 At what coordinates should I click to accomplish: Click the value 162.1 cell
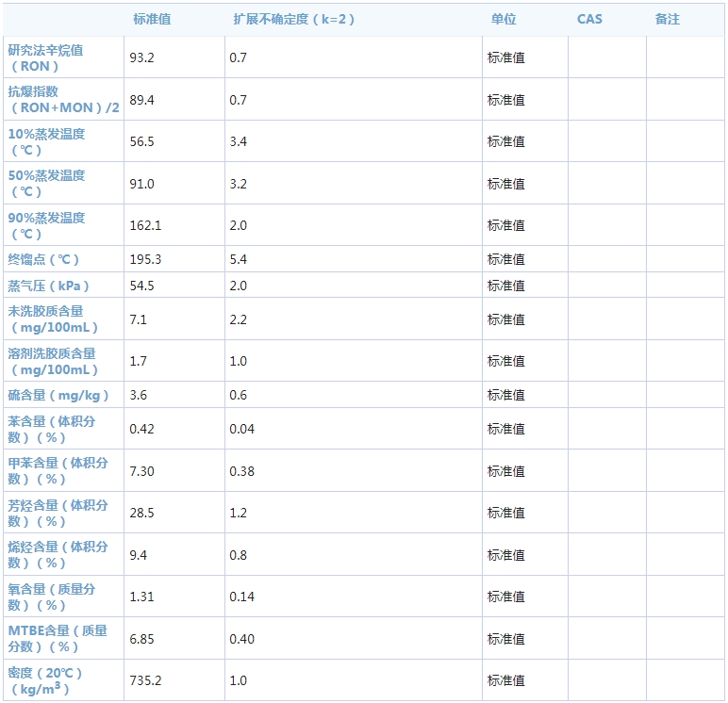(145, 225)
